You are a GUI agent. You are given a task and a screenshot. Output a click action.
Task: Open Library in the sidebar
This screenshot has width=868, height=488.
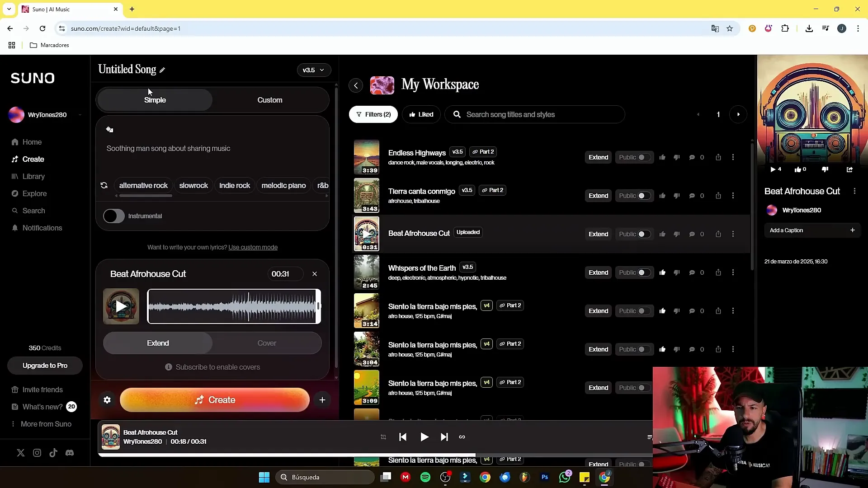click(x=28, y=176)
